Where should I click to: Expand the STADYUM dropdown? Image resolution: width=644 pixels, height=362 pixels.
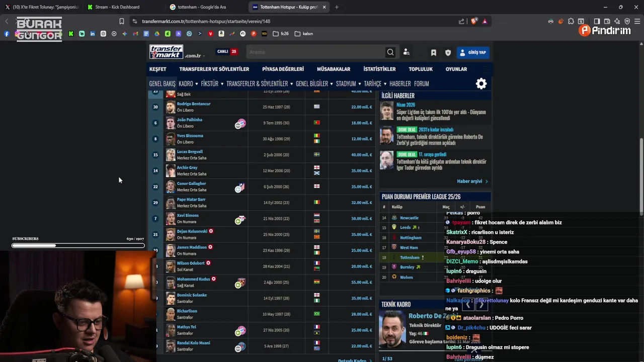pyautogui.click(x=360, y=84)
